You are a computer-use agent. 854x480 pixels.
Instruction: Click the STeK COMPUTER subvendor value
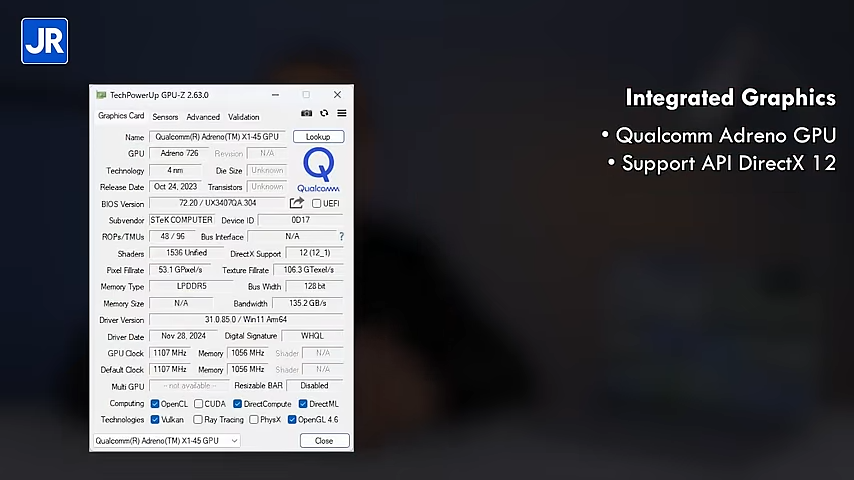click(182, 220)
